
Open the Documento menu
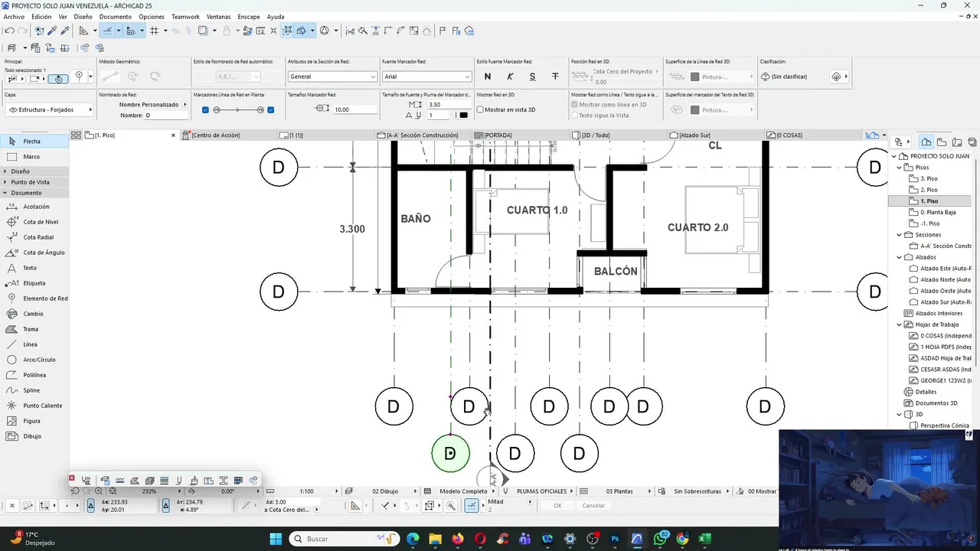click(x=115, y=16)
